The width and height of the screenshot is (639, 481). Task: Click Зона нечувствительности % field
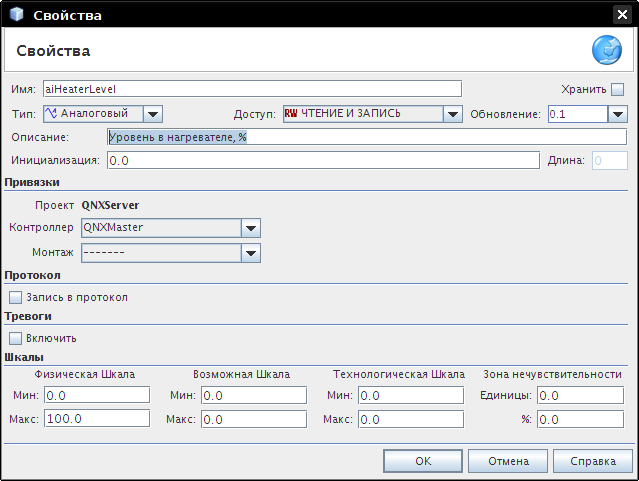pos(580,419)
